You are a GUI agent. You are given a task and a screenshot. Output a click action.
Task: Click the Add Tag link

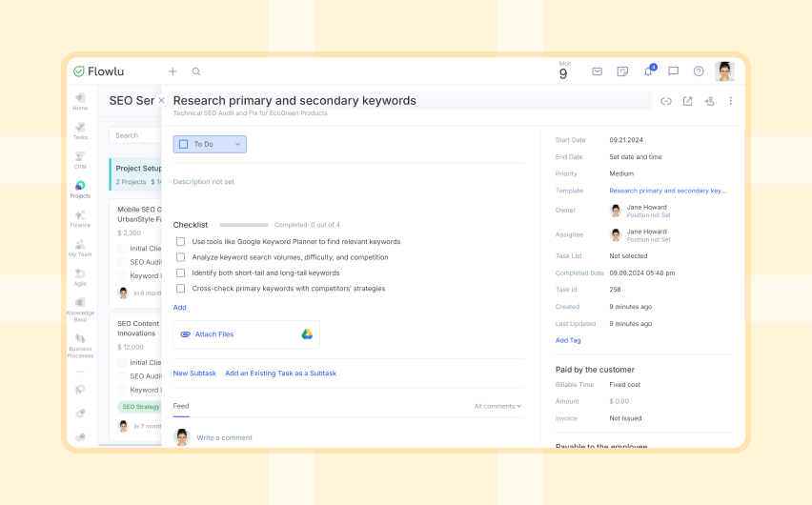tap(568, 340)
